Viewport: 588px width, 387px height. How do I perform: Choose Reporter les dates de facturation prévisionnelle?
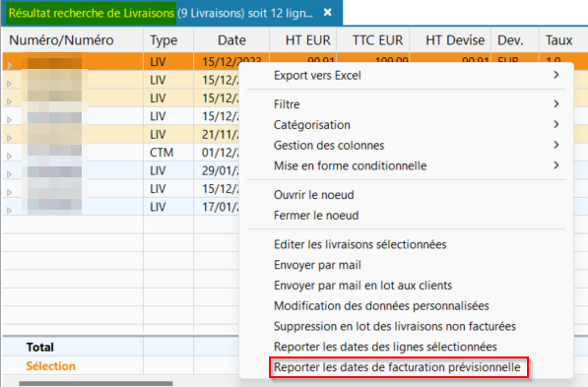tap(399, 367)
